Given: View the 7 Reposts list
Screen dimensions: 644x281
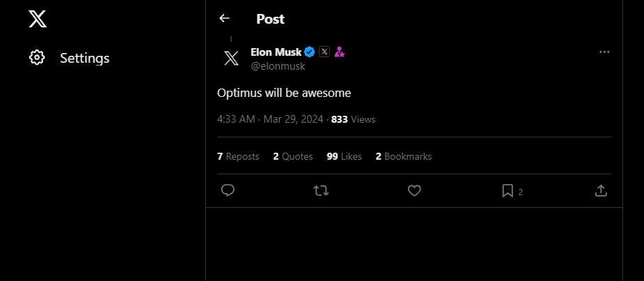Looking at the screenshot, I should [238, 157].
